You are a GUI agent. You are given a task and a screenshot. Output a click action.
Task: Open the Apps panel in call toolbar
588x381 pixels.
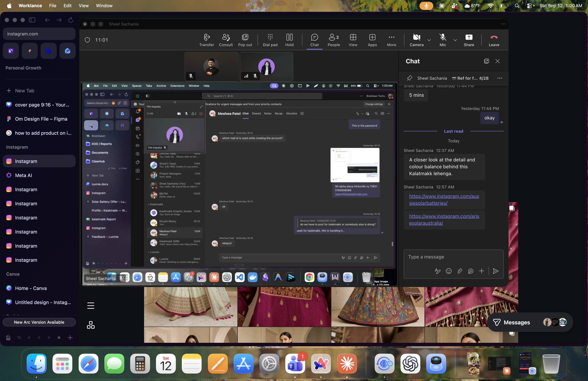pos(372,40)
